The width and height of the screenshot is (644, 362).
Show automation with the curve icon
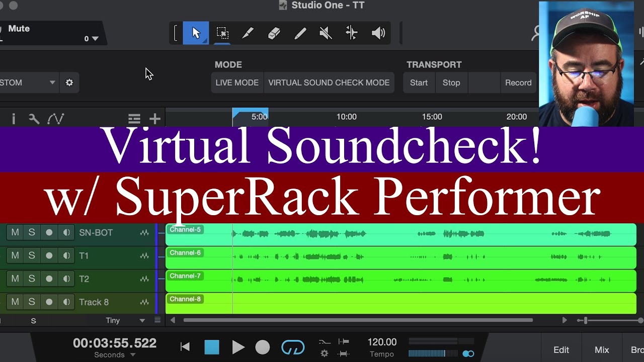(55, 119)
